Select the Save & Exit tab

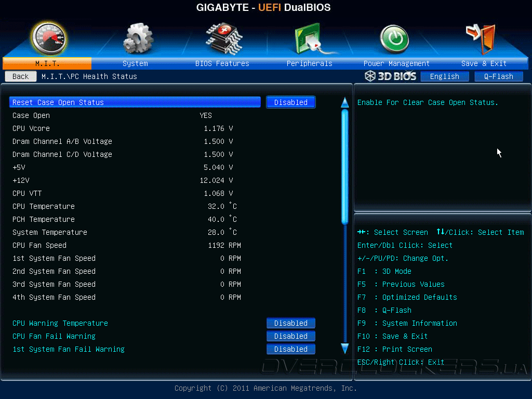(484, 63)
